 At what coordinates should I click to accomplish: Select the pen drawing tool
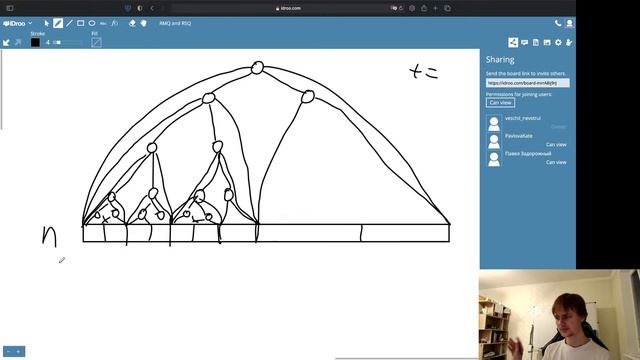coord(58,24)
